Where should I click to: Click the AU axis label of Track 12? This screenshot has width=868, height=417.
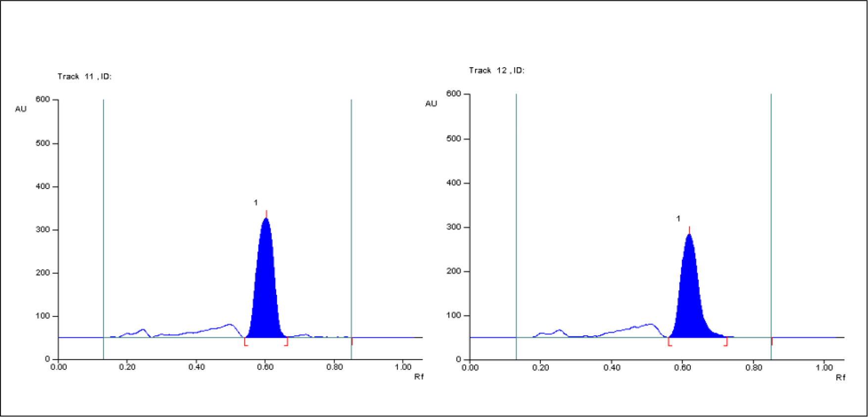point(431,103)
